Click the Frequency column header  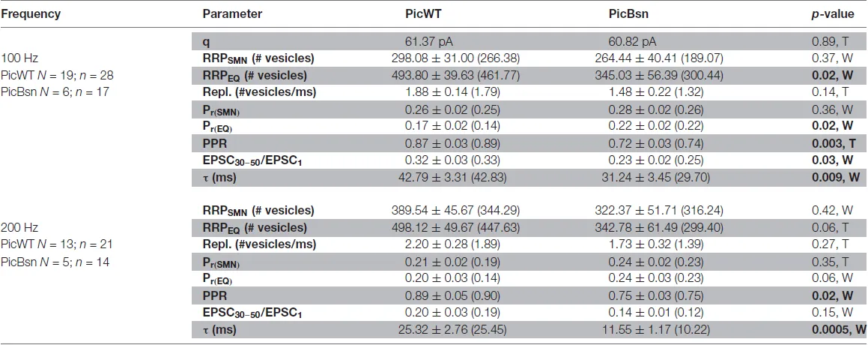pos(31,13)
